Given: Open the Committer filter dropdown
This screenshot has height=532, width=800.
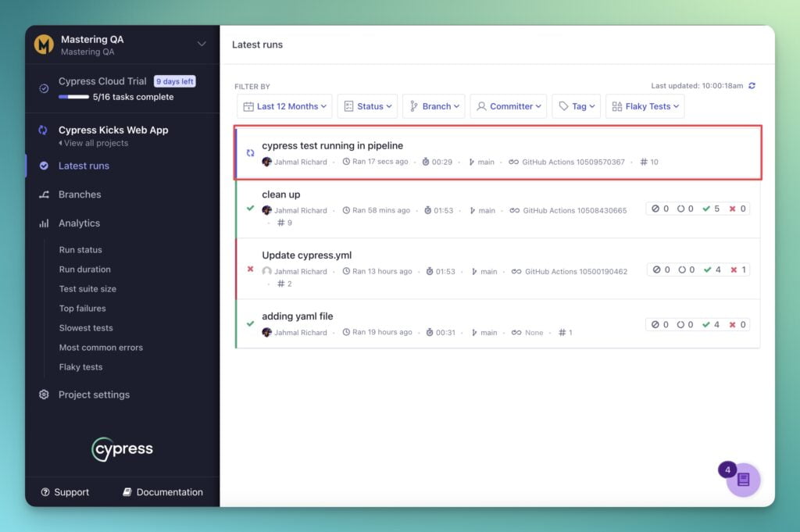Looking at the screenshot, I should (509, 106).
